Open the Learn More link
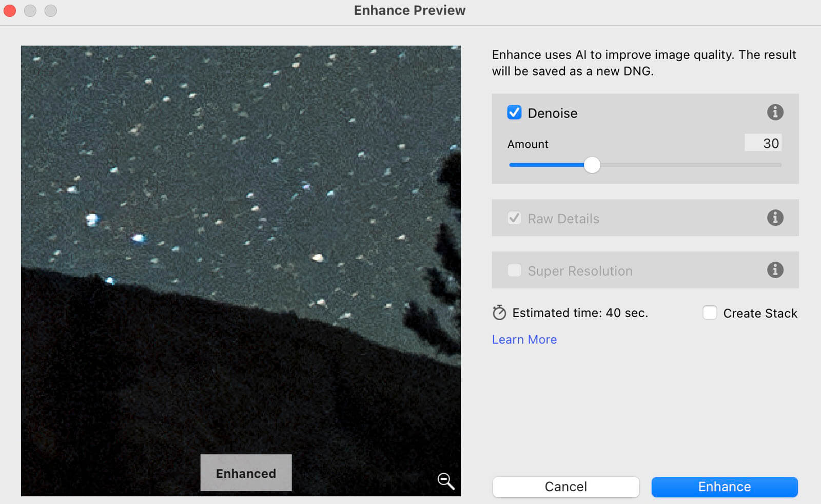The width and height of the screenshot is (821, 504). pos(524,340)
